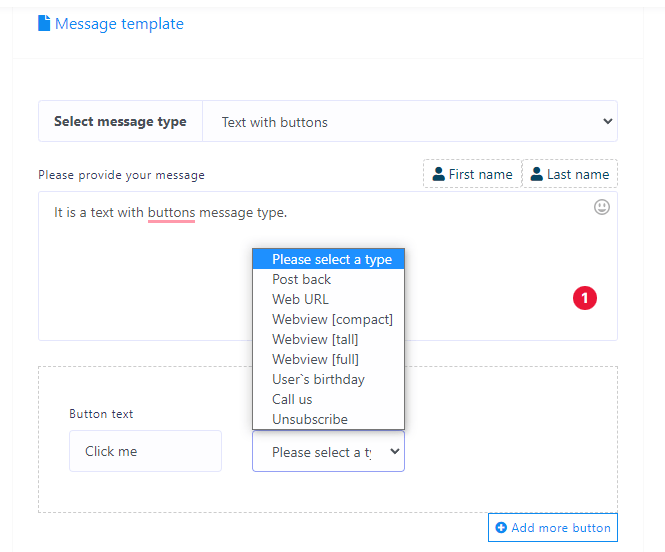Screen dimensions: 665x552
Task: Choose Web URL from the type list
Action: click(x=300, y=299)
